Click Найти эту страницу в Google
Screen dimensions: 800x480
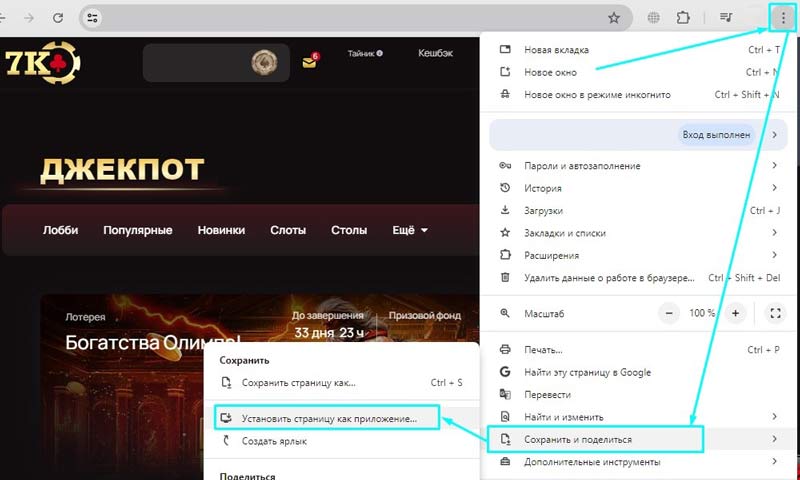coord(638,372)
